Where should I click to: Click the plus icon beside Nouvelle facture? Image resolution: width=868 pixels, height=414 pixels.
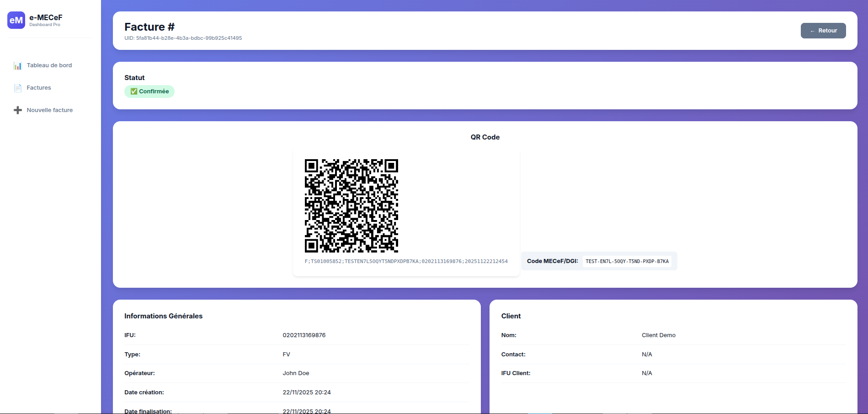click(18, 110)
